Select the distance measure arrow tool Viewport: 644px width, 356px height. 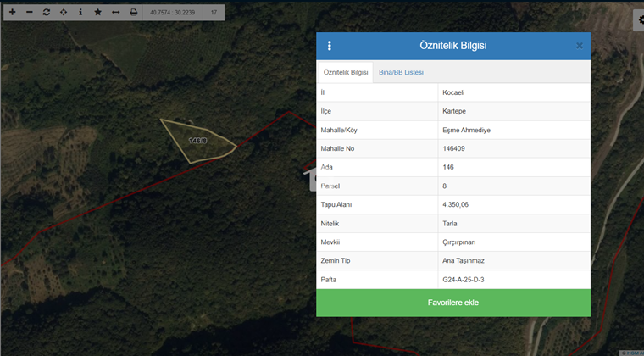point(116,13)
